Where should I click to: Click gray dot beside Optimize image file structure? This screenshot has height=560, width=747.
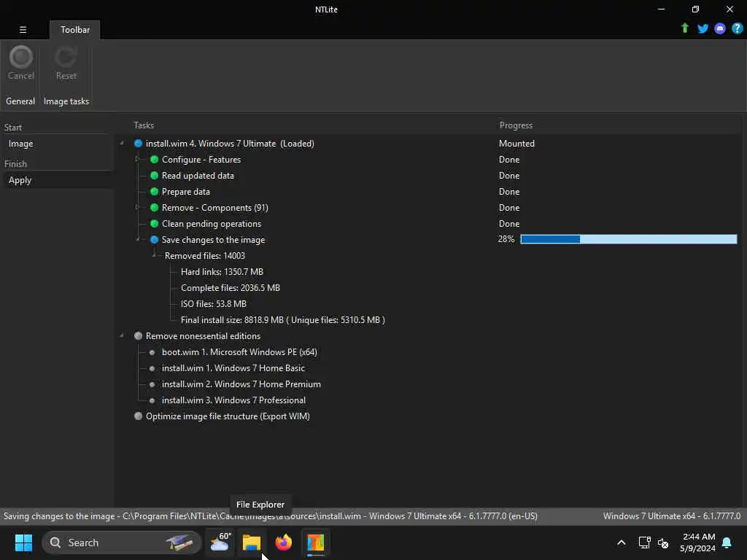click(138, 416)
